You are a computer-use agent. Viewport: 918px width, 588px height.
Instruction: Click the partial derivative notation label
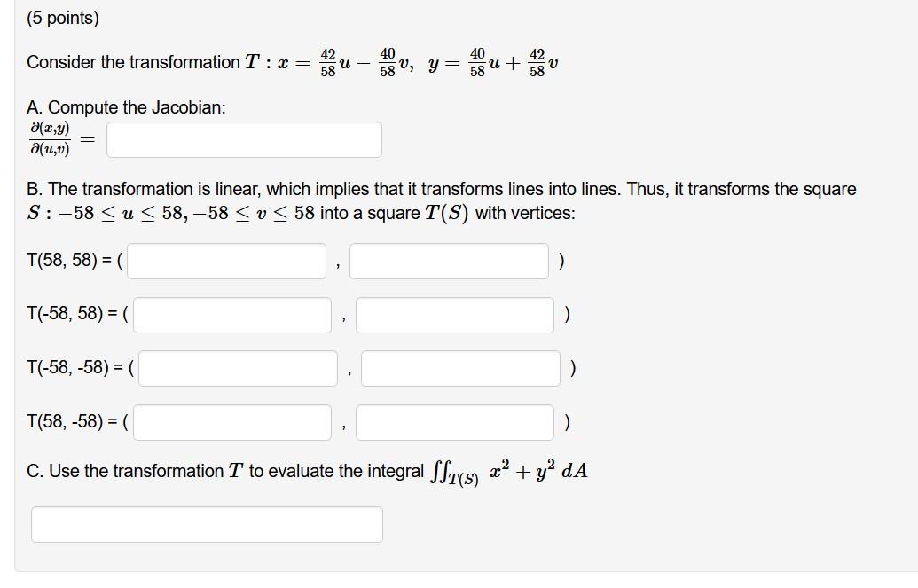49,139
